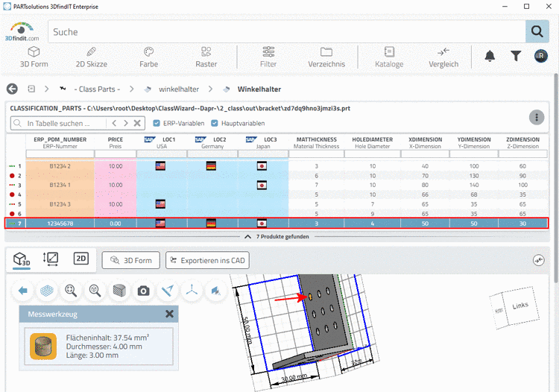Click the HOLEDIAMETER column header
Screen dimensions: 559x392
(372, 142)
